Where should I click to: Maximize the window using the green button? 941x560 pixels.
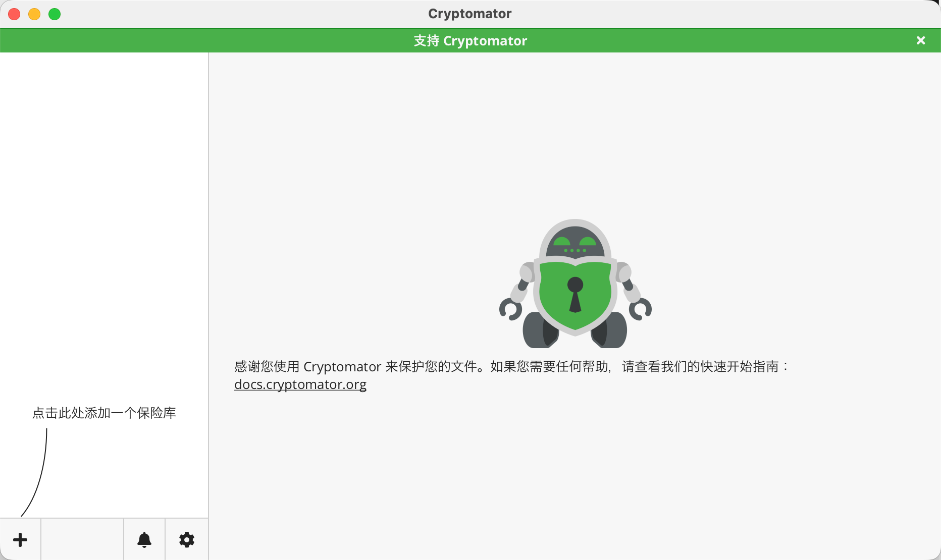coord(55,14)
